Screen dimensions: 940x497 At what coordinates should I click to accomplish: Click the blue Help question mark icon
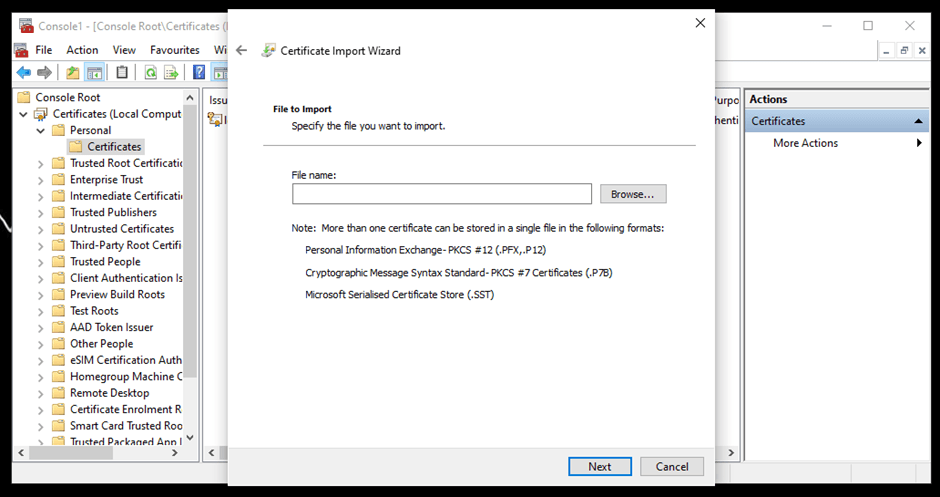tap(199, 73)
